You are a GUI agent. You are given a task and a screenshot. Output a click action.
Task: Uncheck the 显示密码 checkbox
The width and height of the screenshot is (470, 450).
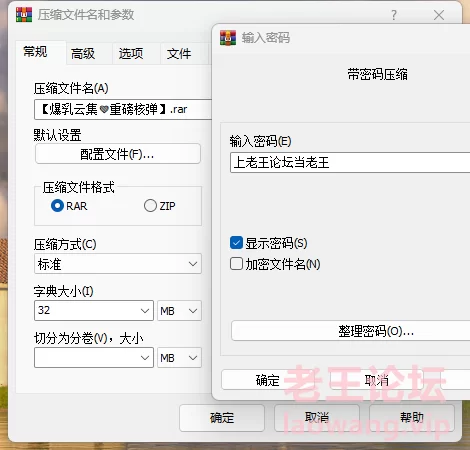[x=236, y=243]
